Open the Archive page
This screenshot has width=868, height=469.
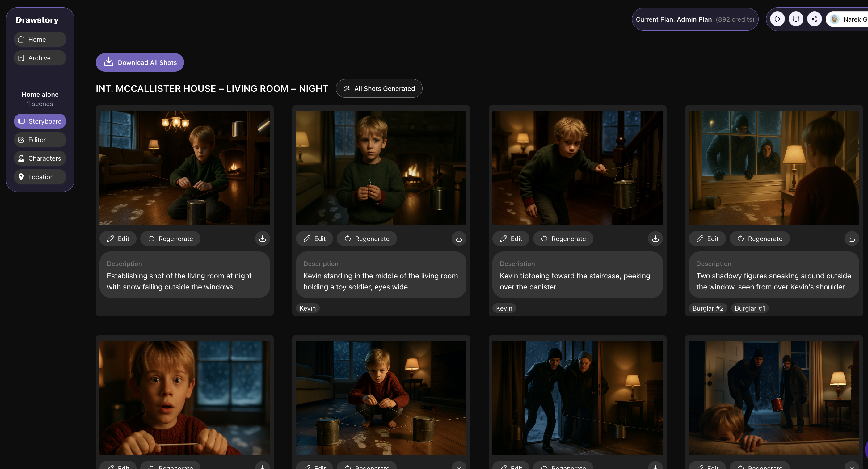click(40, 58)
